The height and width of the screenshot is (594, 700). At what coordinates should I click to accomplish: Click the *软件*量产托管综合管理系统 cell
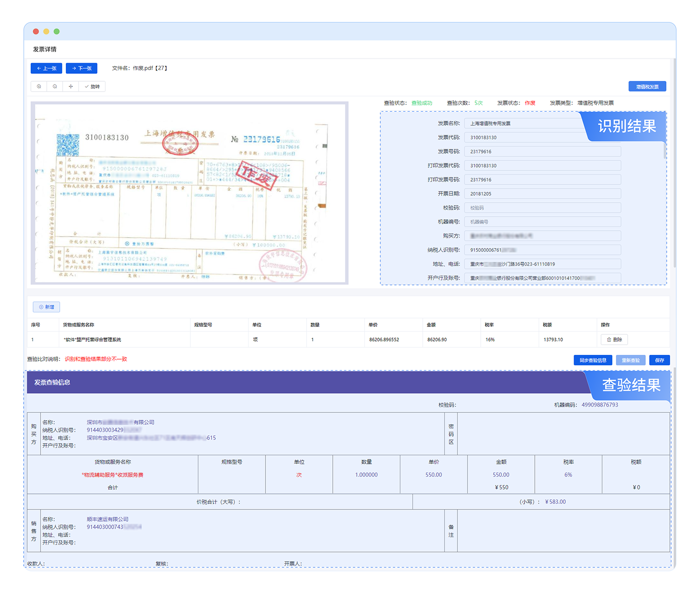[x=92, y=339]
